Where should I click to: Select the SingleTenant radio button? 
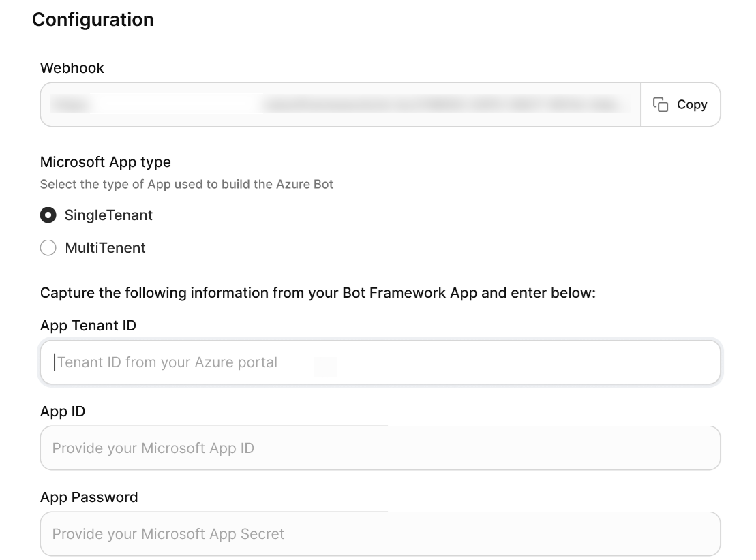pyautogui.click(x=48, y=215)
